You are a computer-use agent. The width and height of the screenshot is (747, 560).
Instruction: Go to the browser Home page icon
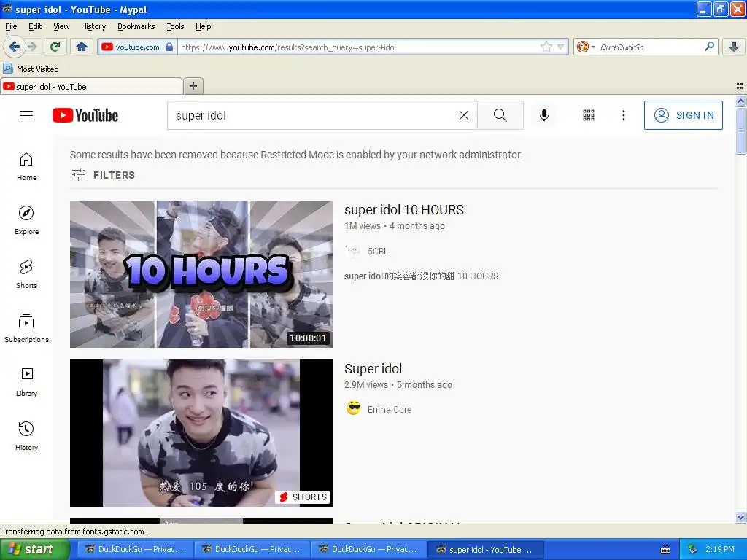82,47
